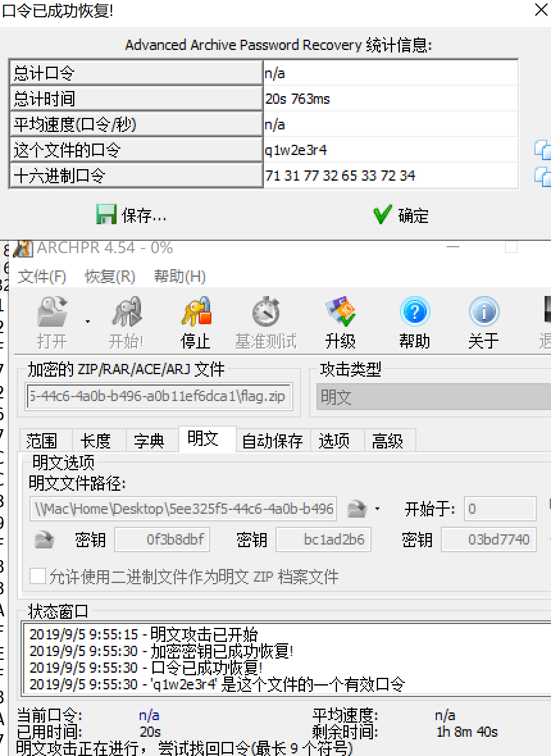Click the key field showing 0f3b8dbf

tap(162, 539)
